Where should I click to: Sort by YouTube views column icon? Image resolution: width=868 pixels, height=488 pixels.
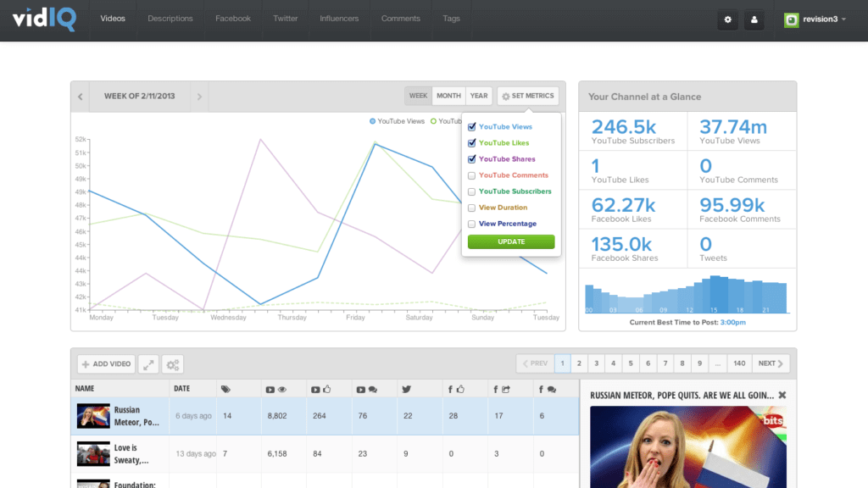click(275, 390)
